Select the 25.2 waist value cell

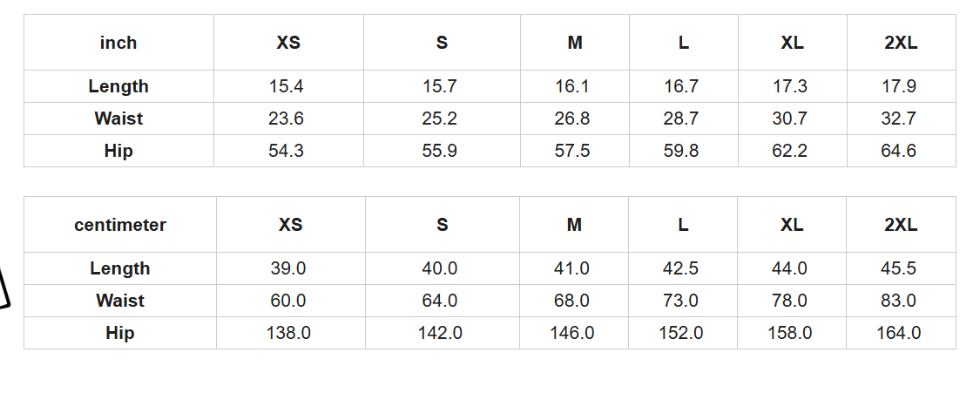coord(439,119)
